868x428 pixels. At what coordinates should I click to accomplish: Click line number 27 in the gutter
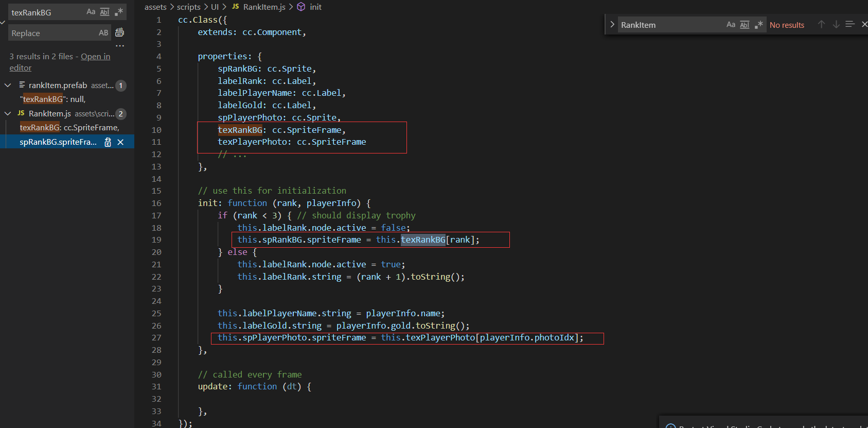pyautogui.click(x=156, y=338)
